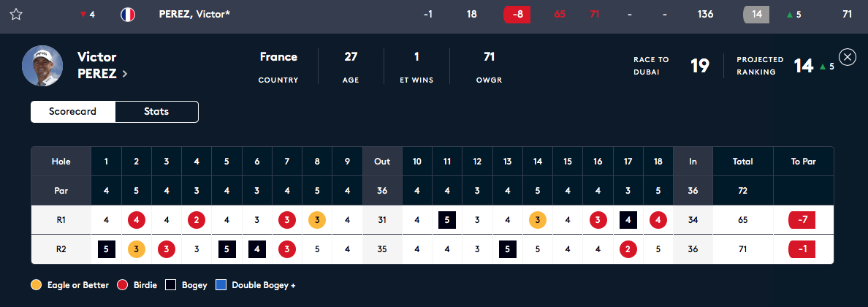Click the Eagle or Better legend swatch
Image resolution: width=868 pixels, height=307 pixels.
point(36,285)
